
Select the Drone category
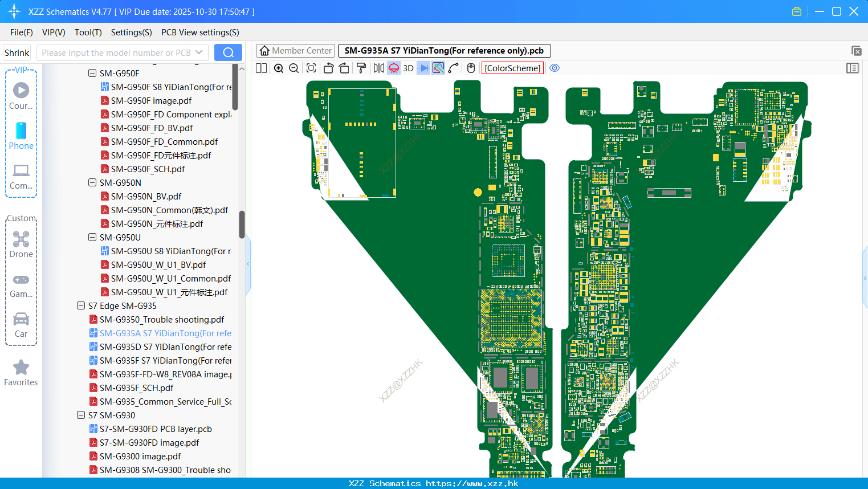tap(21, 244)
